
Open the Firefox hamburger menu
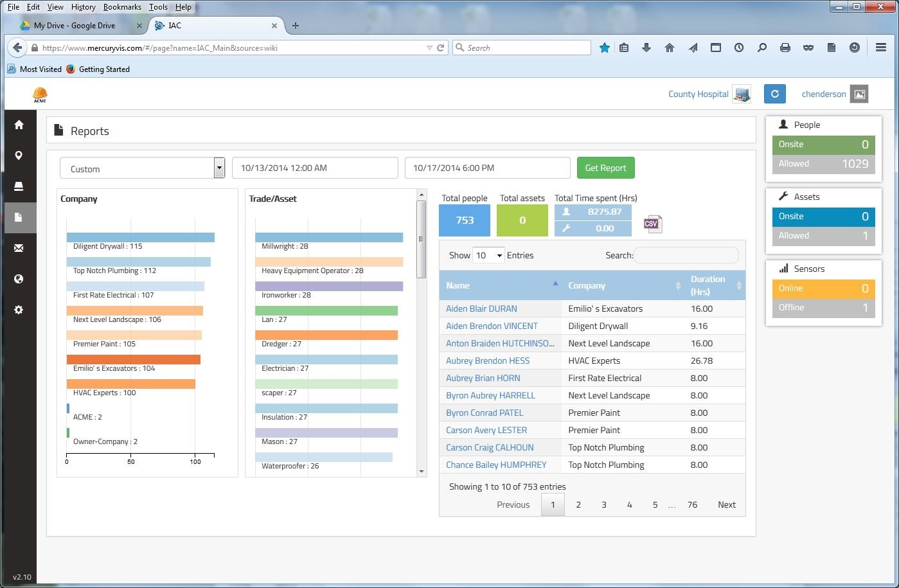tap(881, 48)
